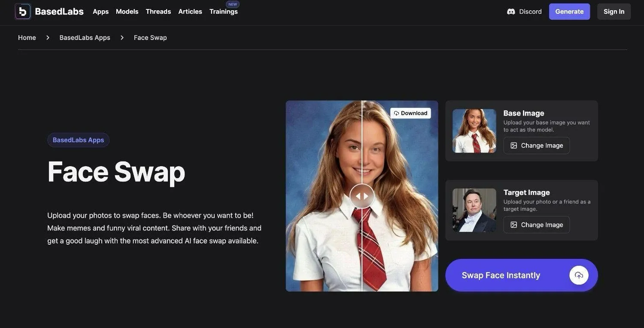Image resolution: width=644 pixels, height=328 pixels.
Task: Click the BasedLabs brand name text
Action: coord(59,12)
